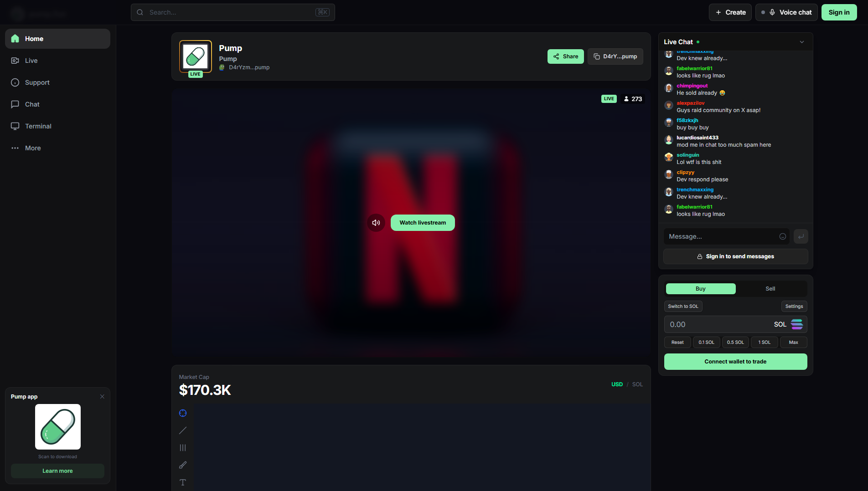Send the chat message enter icon
The image size is (868, 491).
[x=801, y=236]
